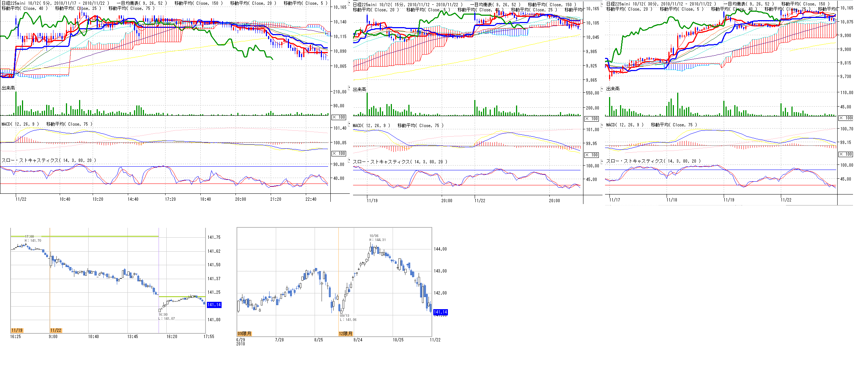This screenshot has width=868, height=389.
Task: Select the 11/19 date marker on intraday chart
Action: (x=17, y=330)
